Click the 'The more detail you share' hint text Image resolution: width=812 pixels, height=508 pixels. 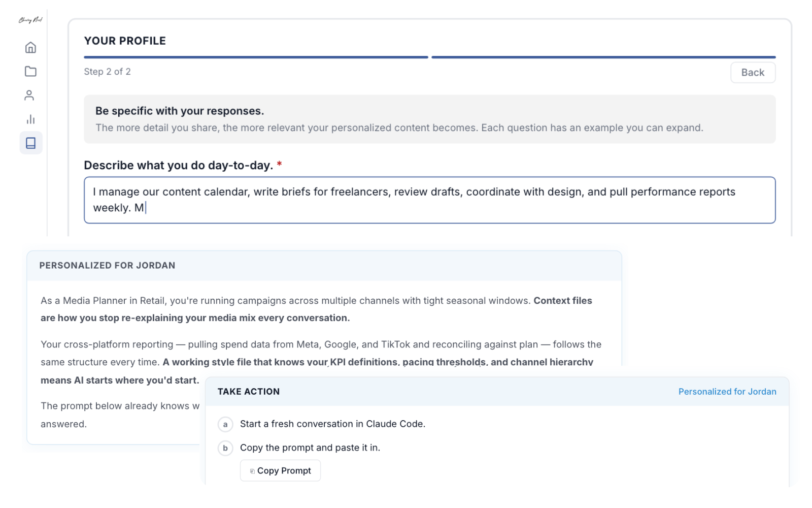pos(399,128)
